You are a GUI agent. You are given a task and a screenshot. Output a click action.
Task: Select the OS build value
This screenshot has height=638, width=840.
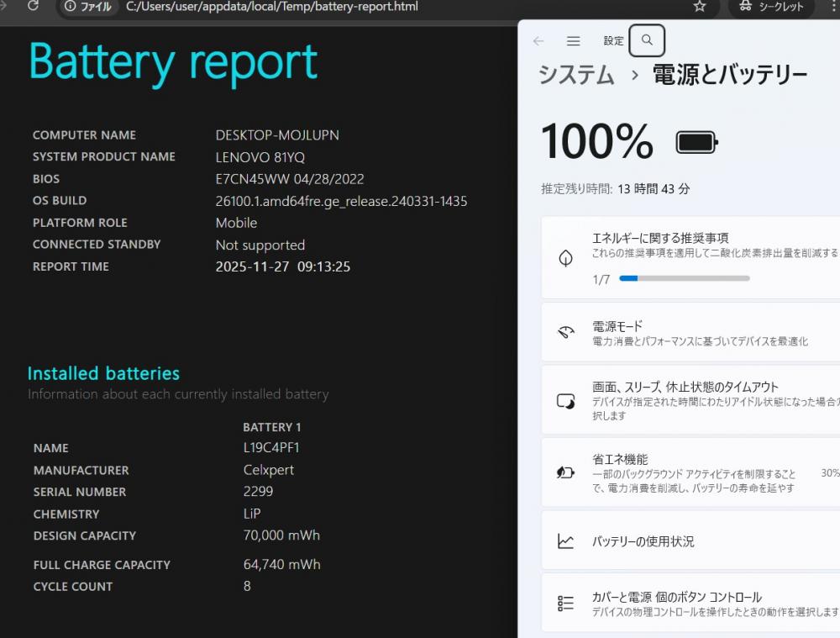coord(341,202)
